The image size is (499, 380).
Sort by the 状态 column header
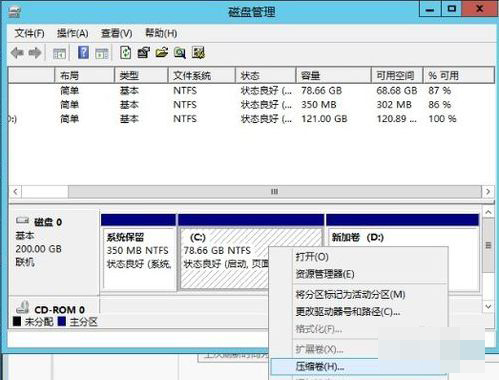point(266,76)
